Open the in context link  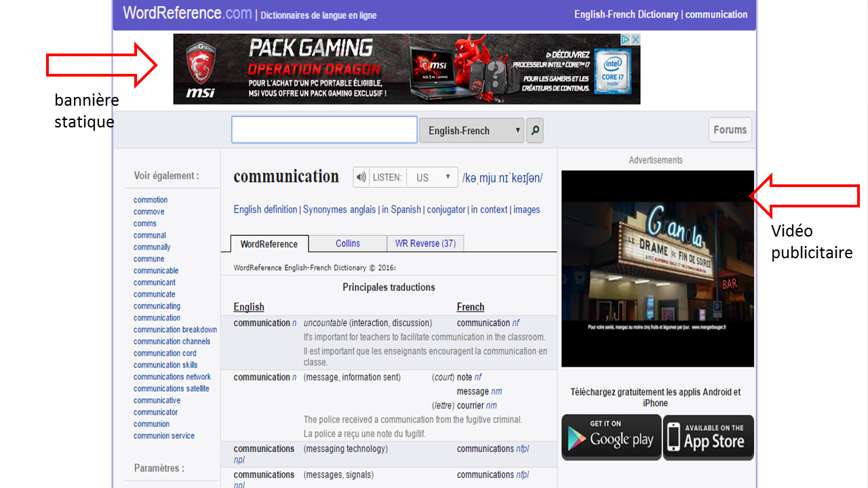(x=489, y=209)
